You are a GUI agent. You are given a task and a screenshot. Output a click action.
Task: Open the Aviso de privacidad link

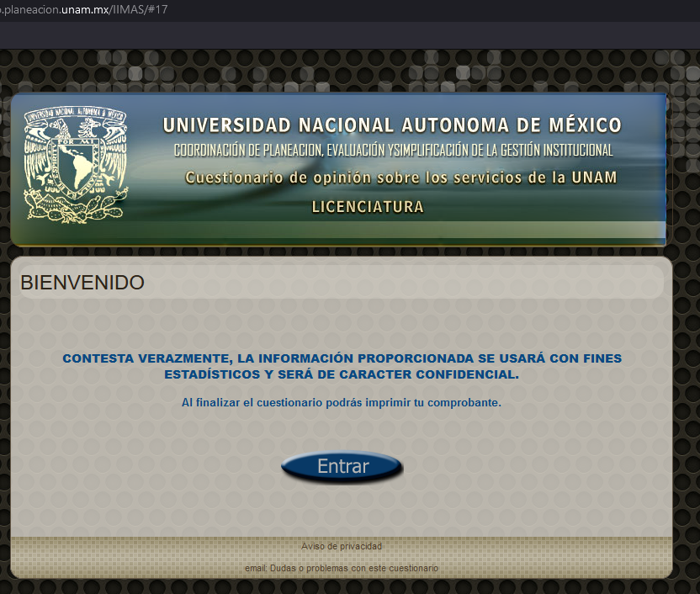click(342, 547)
